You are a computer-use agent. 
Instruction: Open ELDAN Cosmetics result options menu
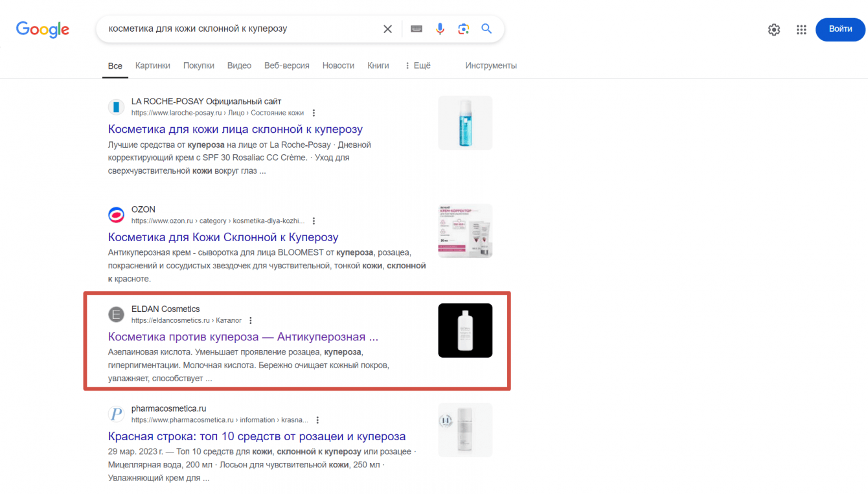click(251, 320)
